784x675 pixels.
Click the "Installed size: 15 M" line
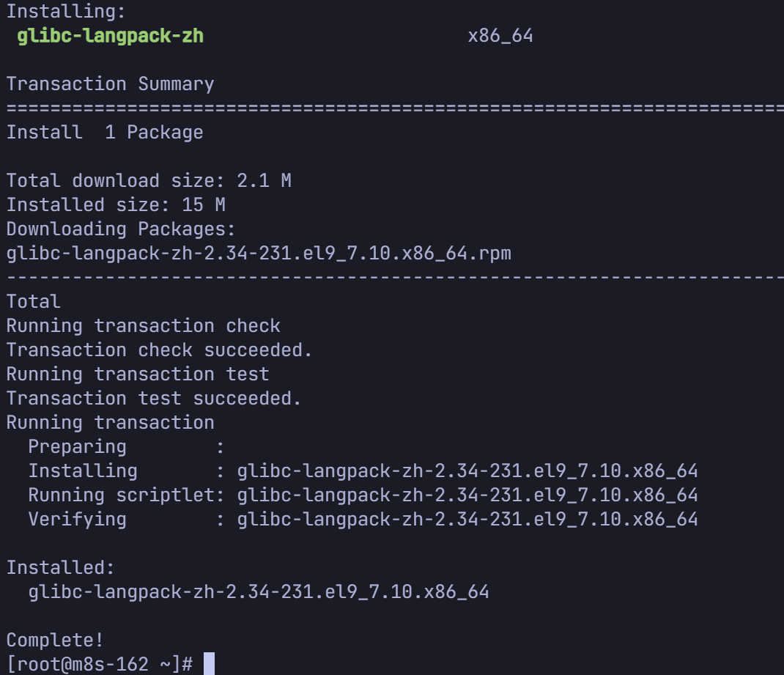point(116,204)
